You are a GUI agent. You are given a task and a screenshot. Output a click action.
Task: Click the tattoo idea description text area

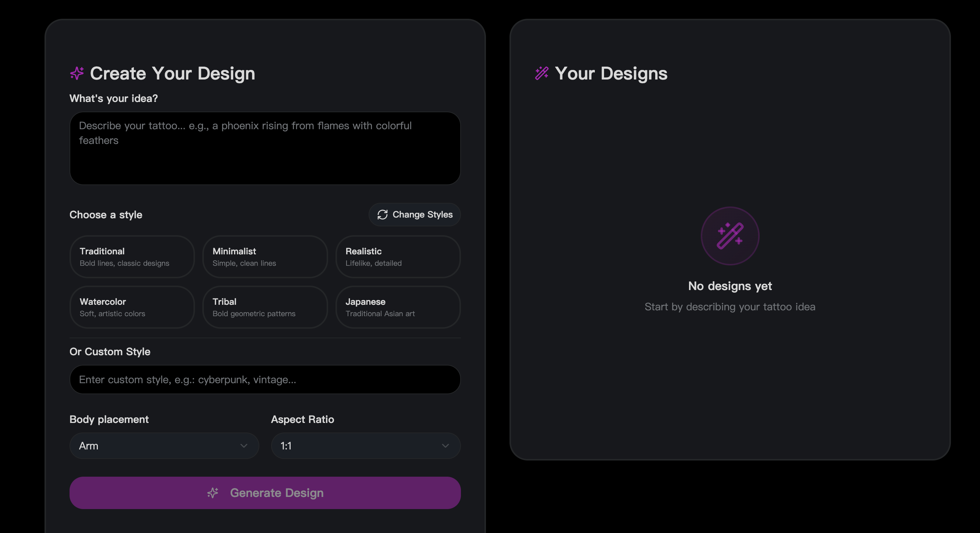[x=265, y=148]
